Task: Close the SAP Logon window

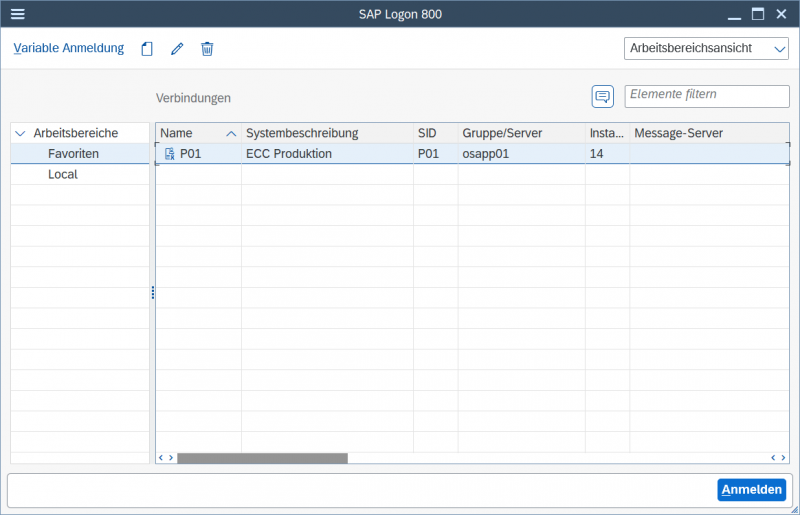Action: coord(781,14)
